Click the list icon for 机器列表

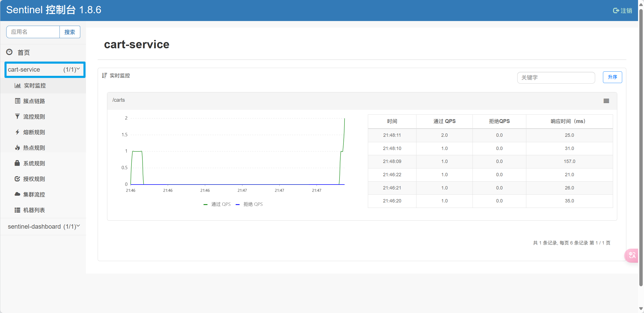(x=17, y=210)
